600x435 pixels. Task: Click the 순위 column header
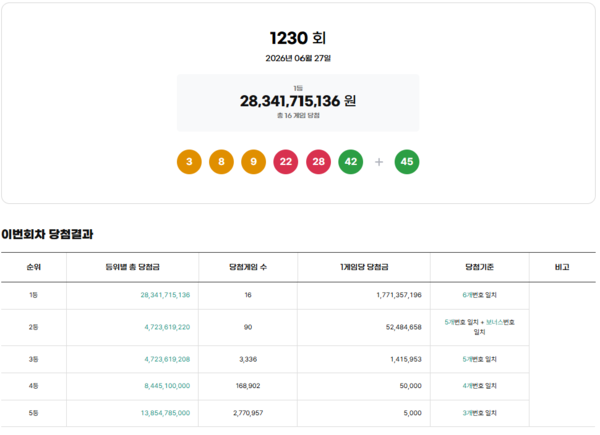[x=34, y=267]
